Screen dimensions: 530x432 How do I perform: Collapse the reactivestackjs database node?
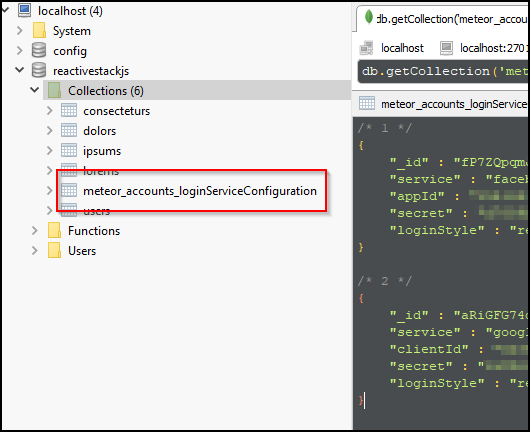(20, 70)
